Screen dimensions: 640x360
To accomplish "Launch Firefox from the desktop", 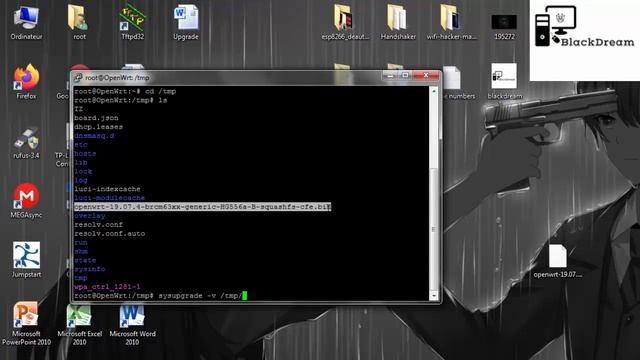I will [x=26, y=82].
